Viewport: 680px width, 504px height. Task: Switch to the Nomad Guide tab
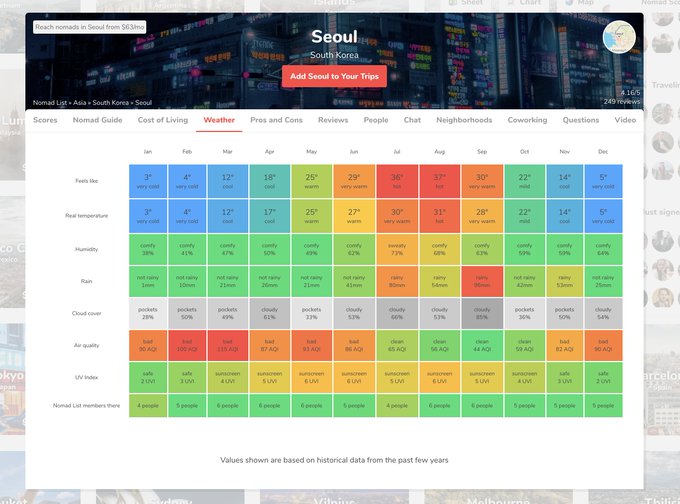click(x=98, y=120)
